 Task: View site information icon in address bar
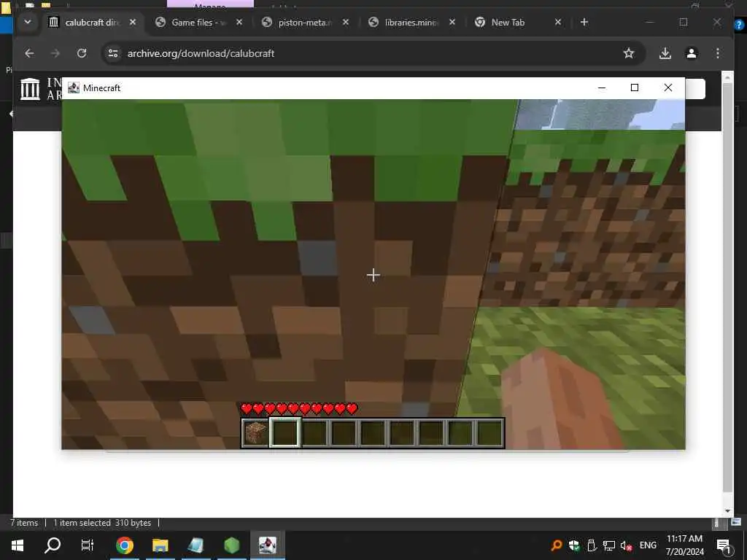(113, 53)
